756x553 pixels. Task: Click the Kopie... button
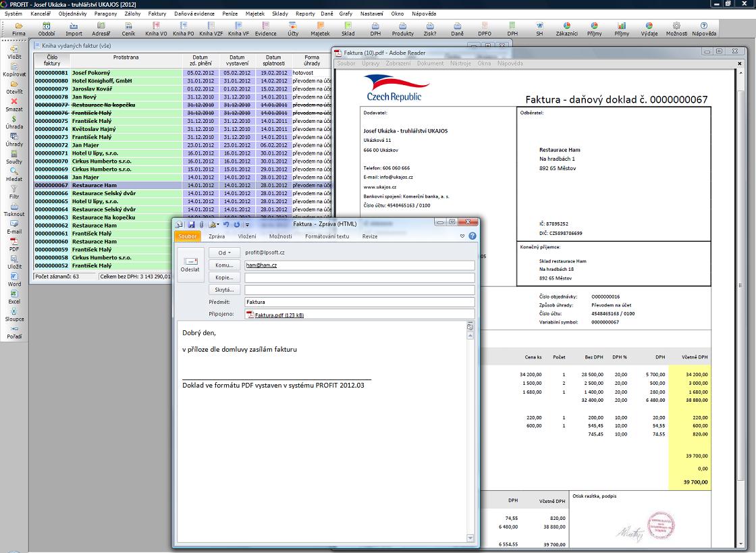[224, 278]
